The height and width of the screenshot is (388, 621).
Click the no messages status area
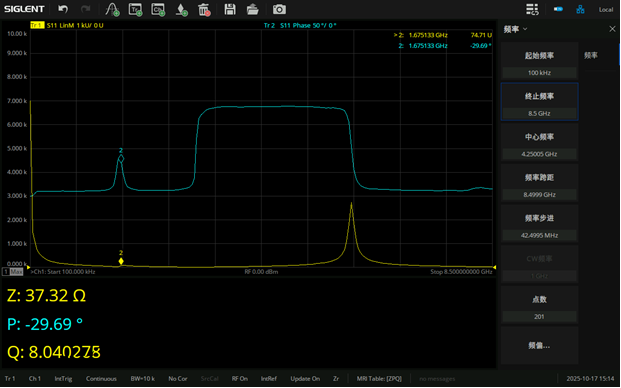(437, 378)
